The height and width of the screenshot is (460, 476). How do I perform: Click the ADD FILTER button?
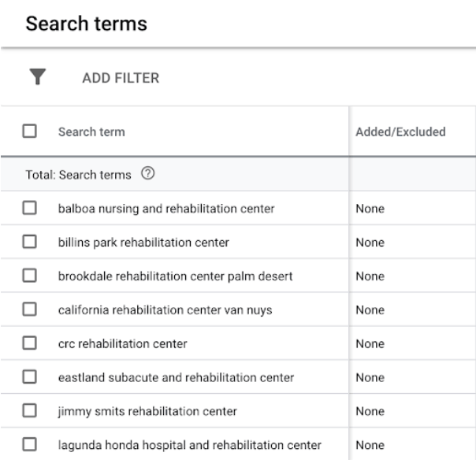coord(121,77)
